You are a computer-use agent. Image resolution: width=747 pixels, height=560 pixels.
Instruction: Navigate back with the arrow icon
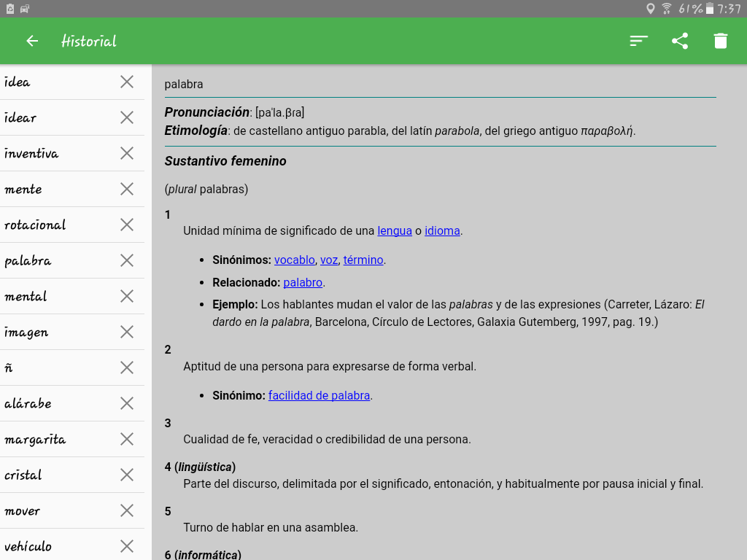pyautogui.click(x=31, y=41)
